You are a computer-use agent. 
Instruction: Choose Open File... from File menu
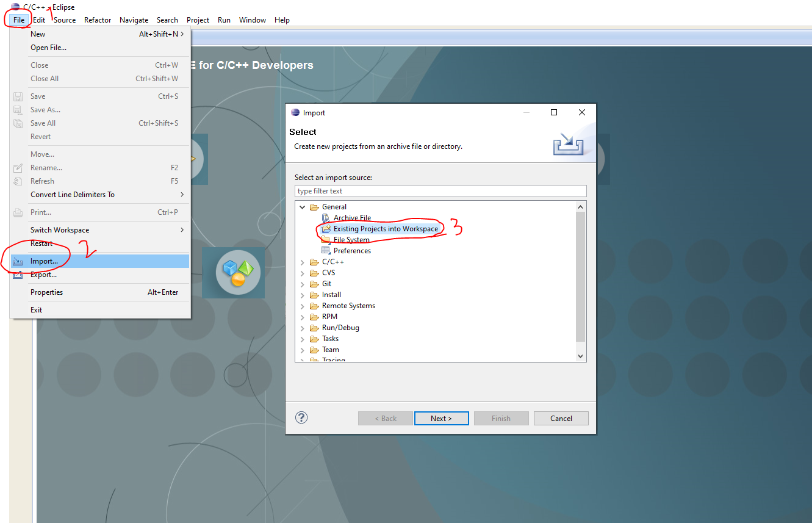[x=100, y=48]
